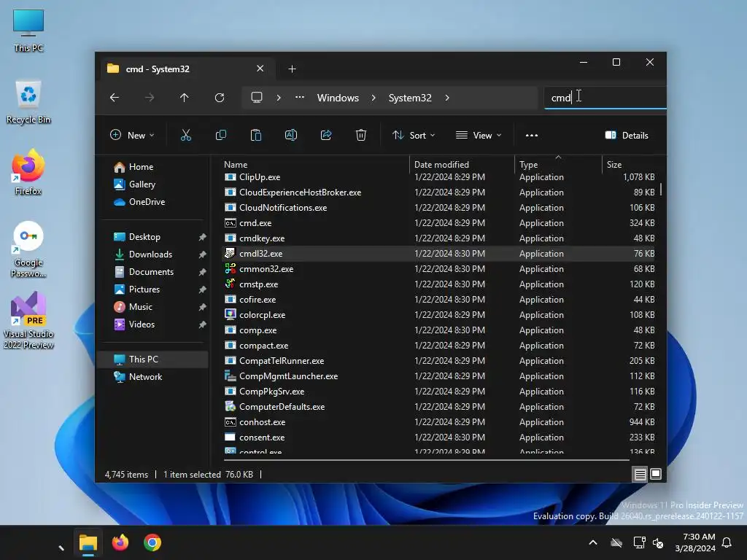Click the PC monitor icon in address bar

257,98
